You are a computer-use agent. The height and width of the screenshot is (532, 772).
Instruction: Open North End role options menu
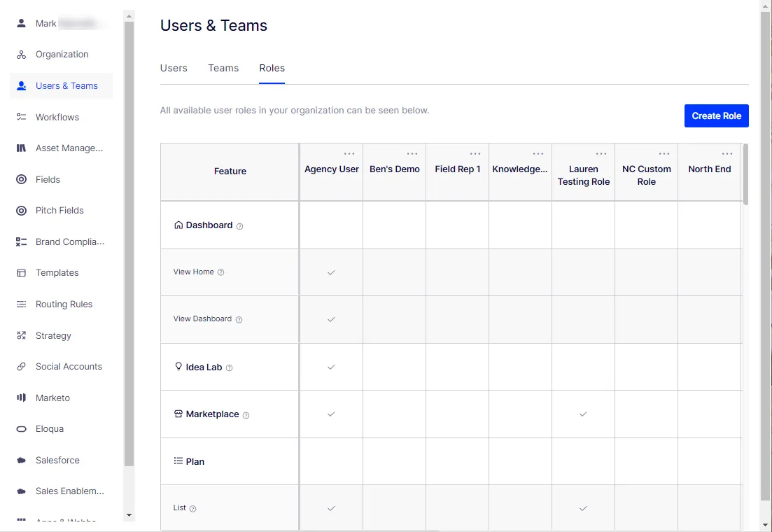coord(727,154)
